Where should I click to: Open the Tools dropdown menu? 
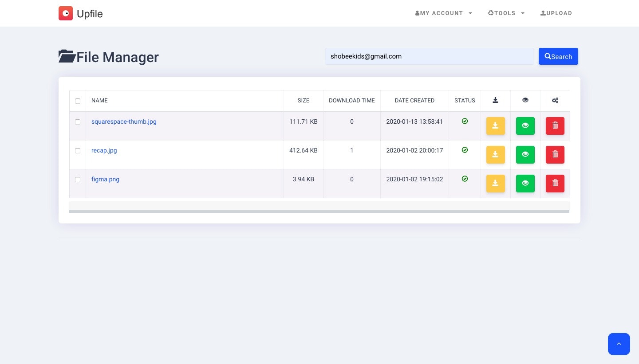506,13
